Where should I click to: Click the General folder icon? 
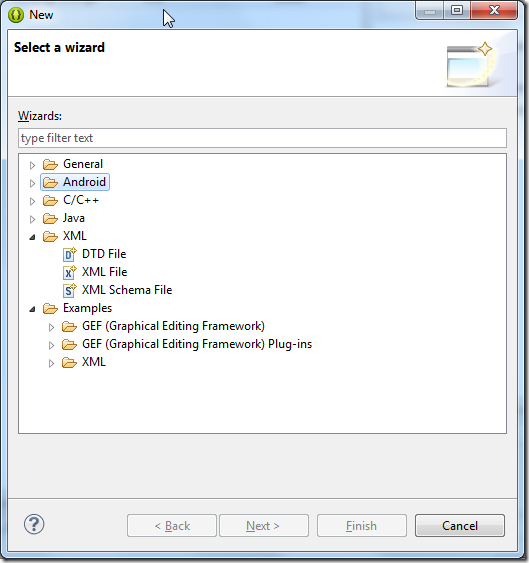(50, 164)
